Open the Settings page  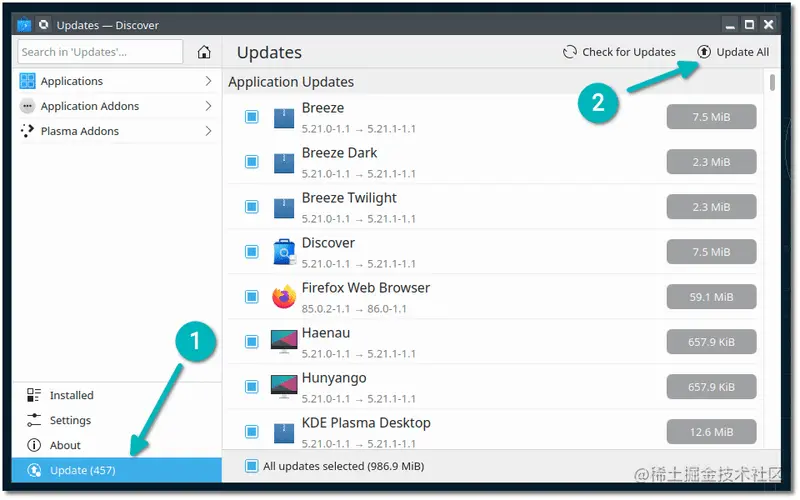(x=117, y=420)
